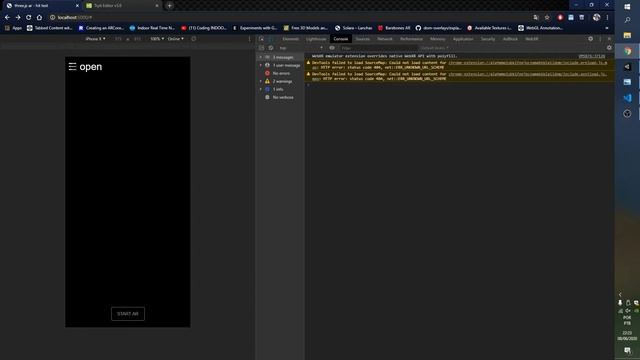This screenshot has height=360, width=640.
Task: Open DevTools settings gear
Action: (590, 39)
